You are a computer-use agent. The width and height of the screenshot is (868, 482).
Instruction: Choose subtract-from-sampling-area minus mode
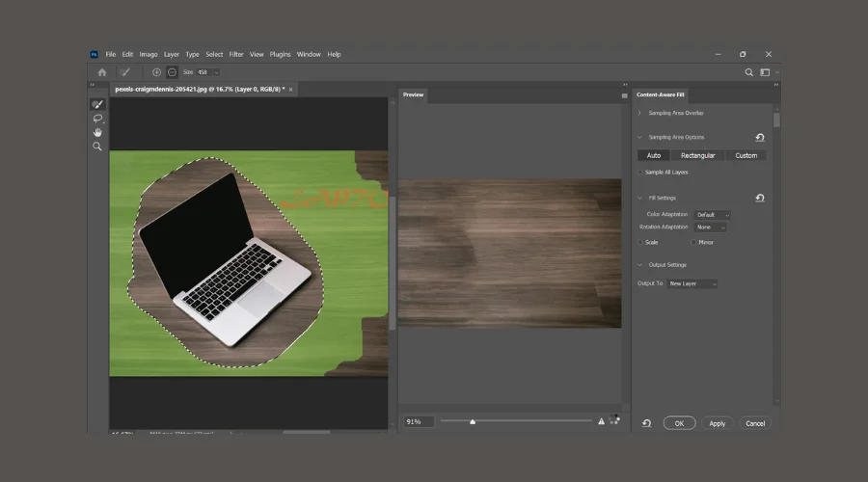[x=173, y=72]
